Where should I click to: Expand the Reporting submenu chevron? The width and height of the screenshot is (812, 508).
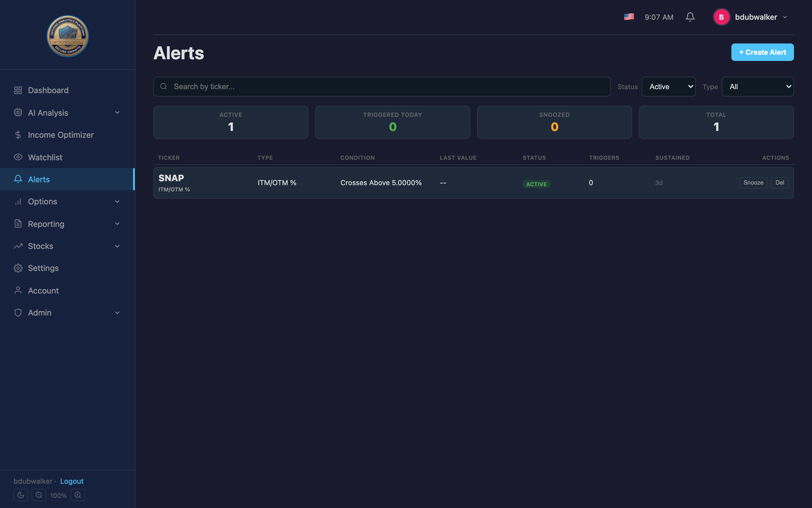point(118,224)
